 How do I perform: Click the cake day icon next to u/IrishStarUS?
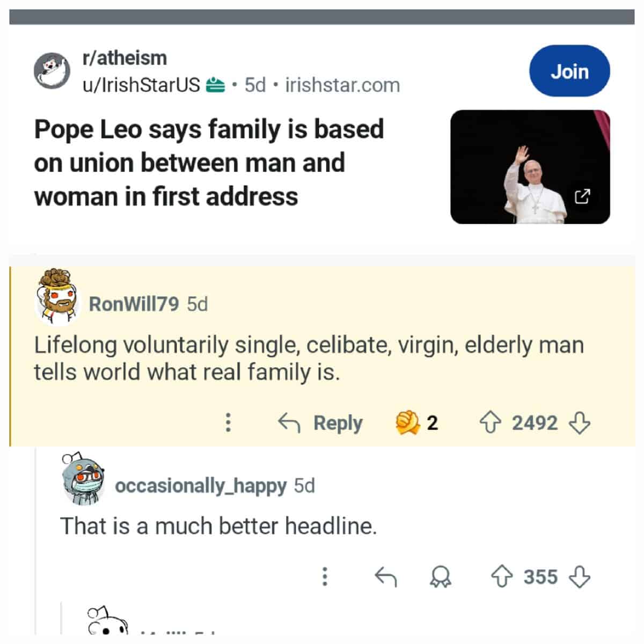point(214,84)
